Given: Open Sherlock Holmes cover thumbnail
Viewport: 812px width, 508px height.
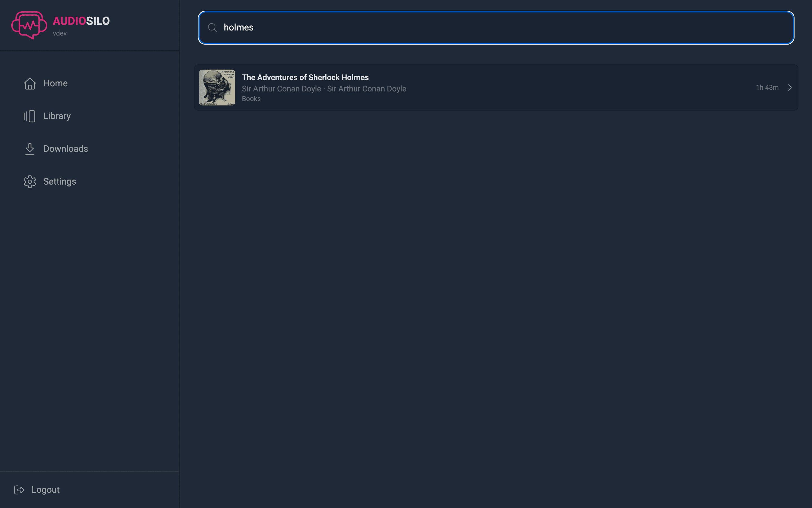Looking at the screenshot, I should (217, 88).
